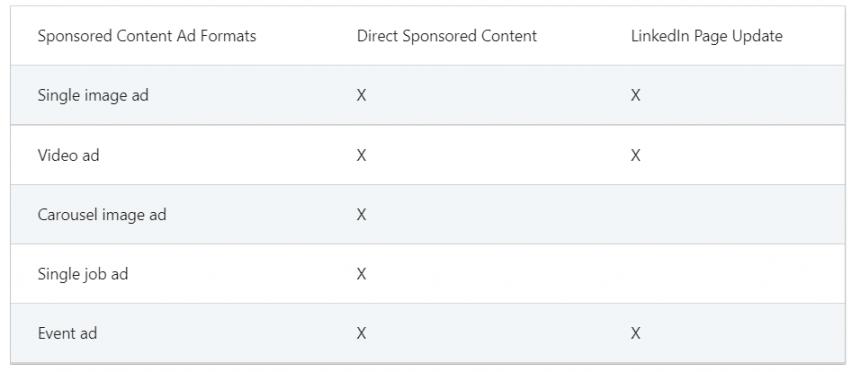Click X for Event ad Direct Sponsored Content
Image resolution: width=851 pixels, height=372 pixels.
pos(361,333)
